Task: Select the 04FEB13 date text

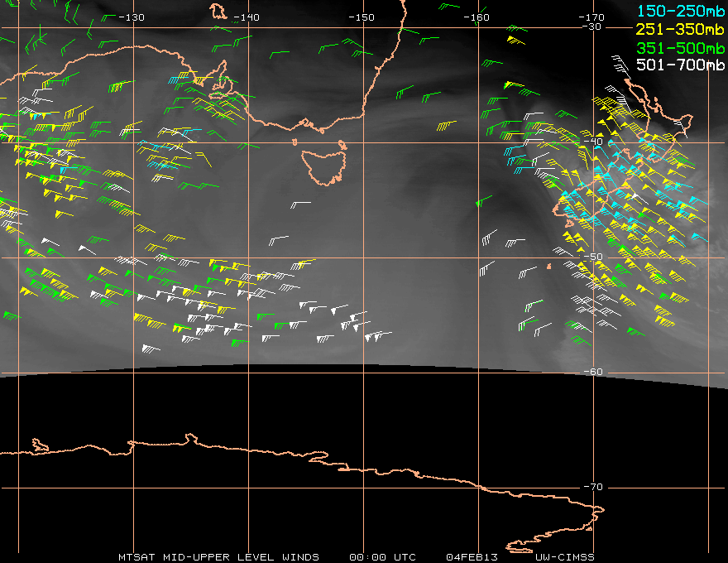Action: [472, 557]
